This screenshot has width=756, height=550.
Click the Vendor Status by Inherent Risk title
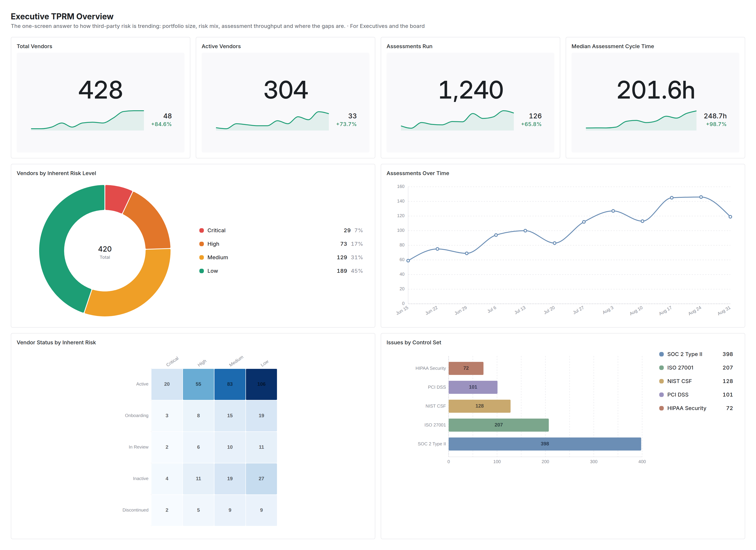[56, 343]
